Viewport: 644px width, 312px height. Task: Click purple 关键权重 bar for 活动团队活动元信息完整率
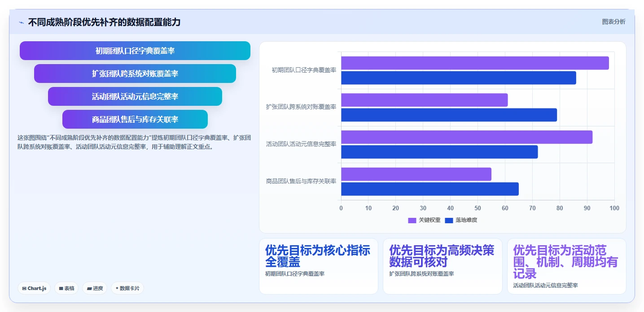[x=467, y=137]
